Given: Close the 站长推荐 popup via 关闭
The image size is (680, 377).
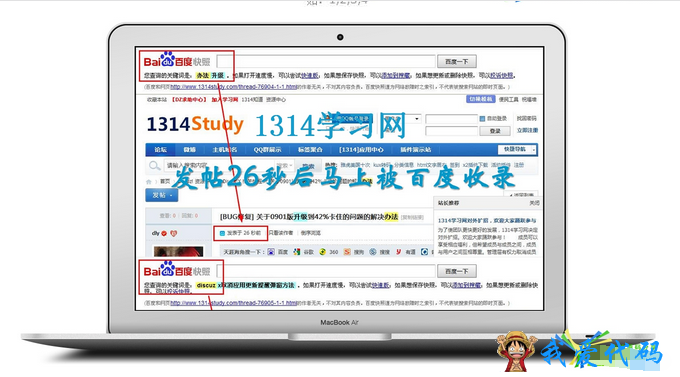Looking at the screenshot, I should click(534, 203).
